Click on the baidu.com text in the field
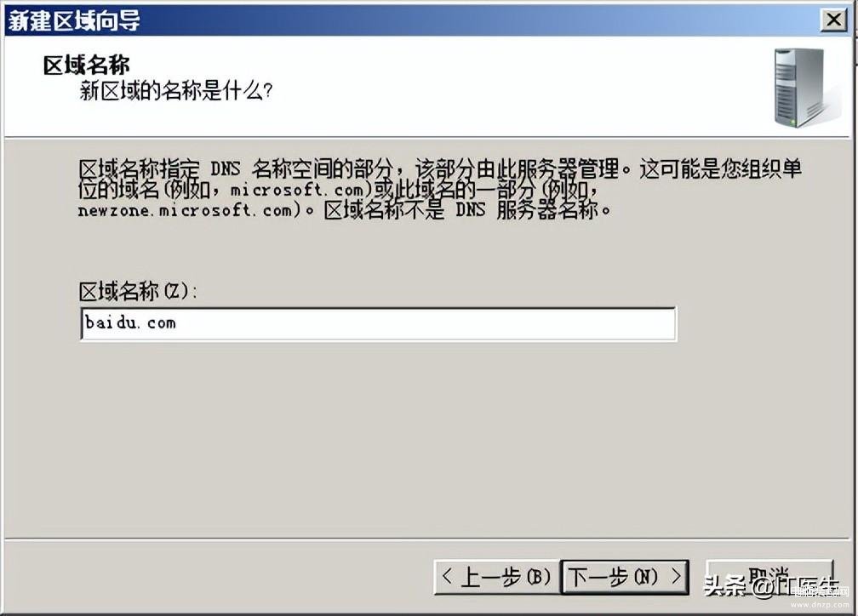The width and height of the screenshot is (858, 616). 130,322
